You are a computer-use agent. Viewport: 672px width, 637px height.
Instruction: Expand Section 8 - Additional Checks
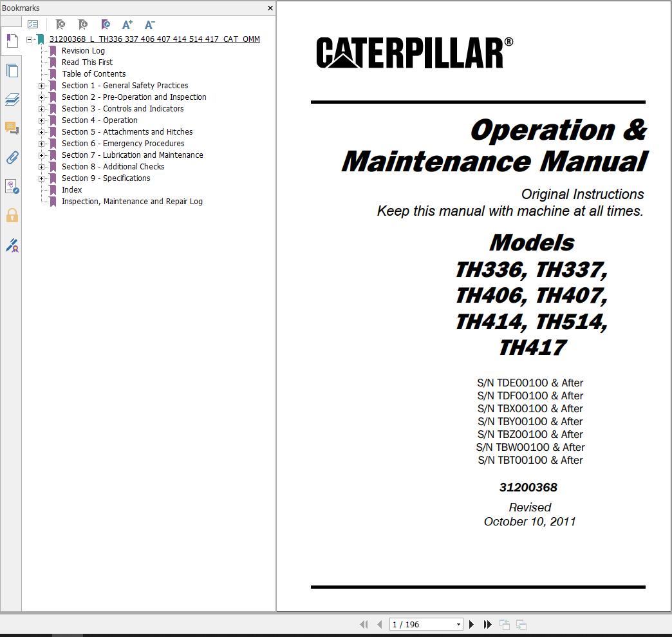coord(42,167)
